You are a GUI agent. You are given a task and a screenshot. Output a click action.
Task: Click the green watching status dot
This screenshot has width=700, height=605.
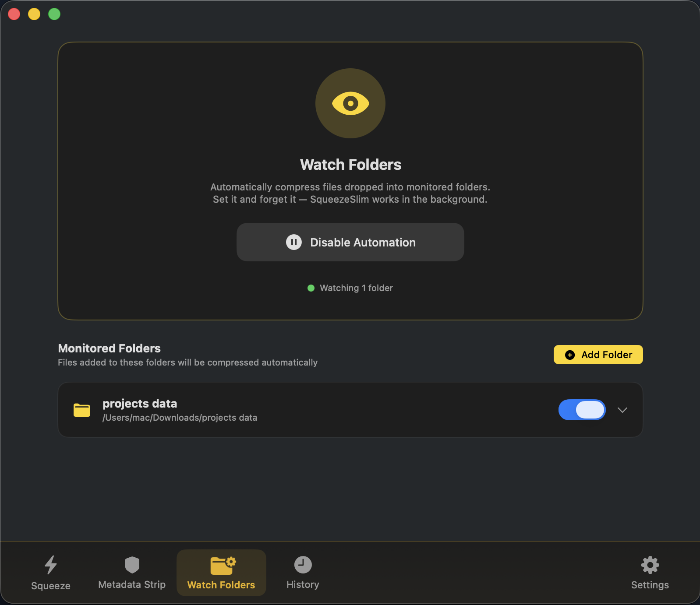pos(311,288)
